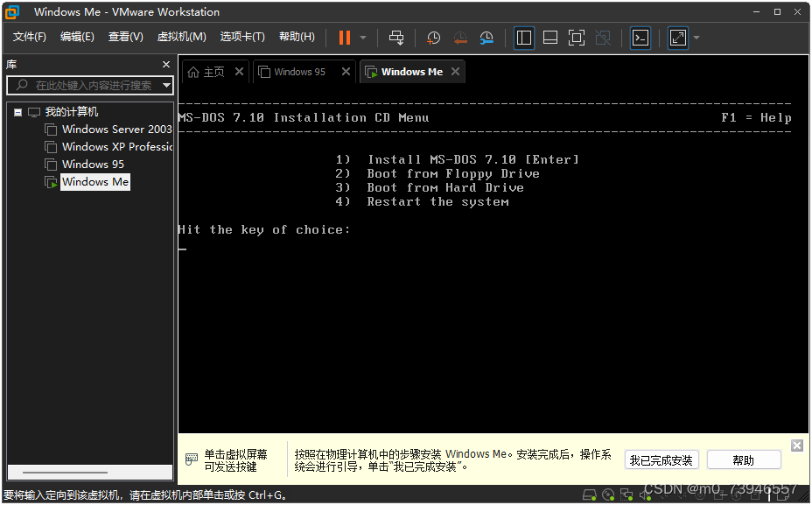
Task: Collapse the 我的计算机 tree node
Action: [x=18, y=112]
